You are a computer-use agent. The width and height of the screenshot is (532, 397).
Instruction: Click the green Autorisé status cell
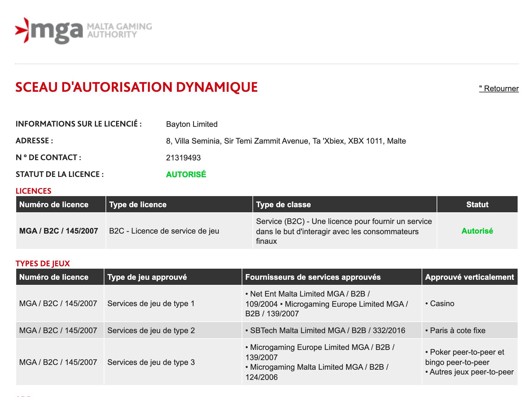pos(477,231)
